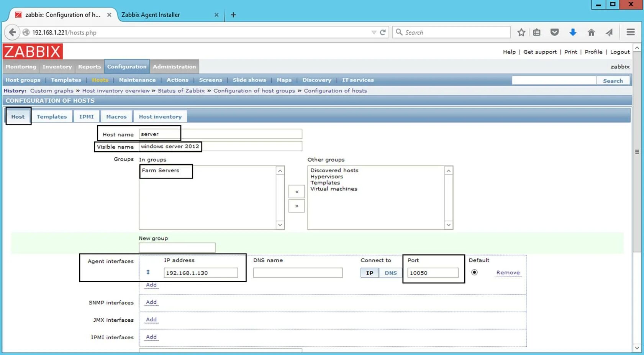Close the zabbix Configuration of hosts tab
The width and height of the screenshot is (644, 355).
109,15
